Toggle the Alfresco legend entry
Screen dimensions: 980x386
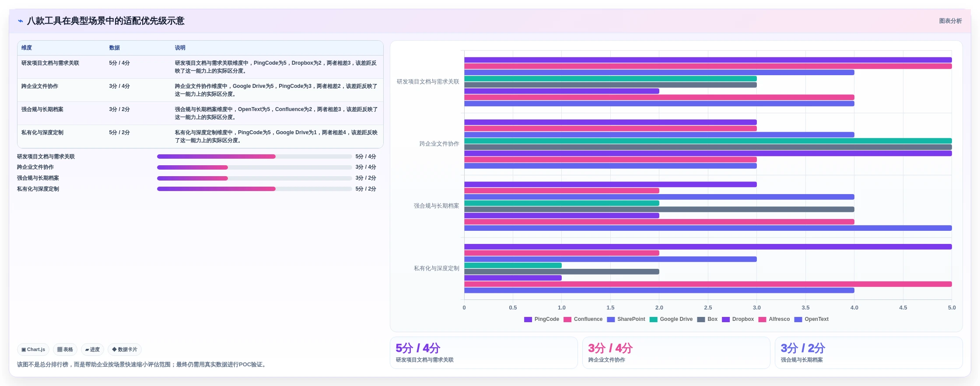(x=774, y=319)
